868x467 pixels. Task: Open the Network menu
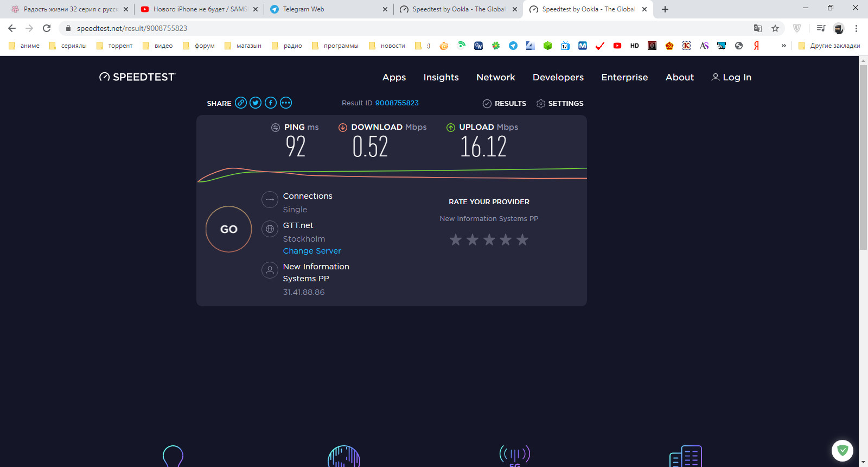point(496,77)
